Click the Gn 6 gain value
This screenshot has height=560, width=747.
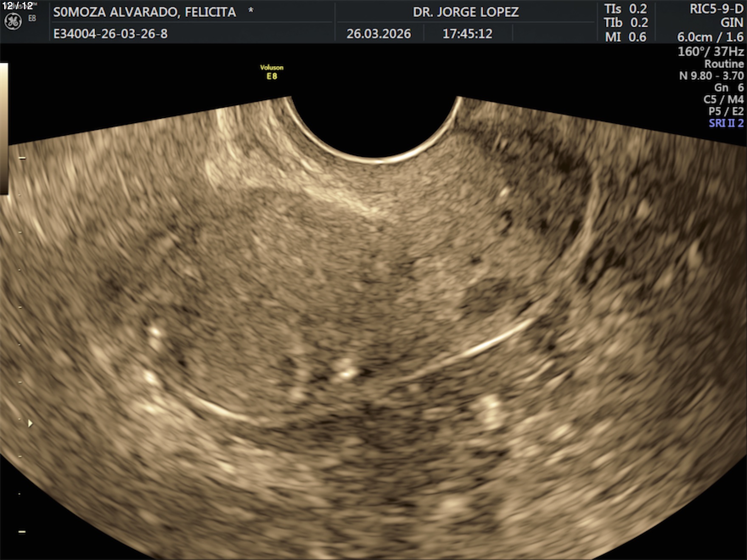729,87
